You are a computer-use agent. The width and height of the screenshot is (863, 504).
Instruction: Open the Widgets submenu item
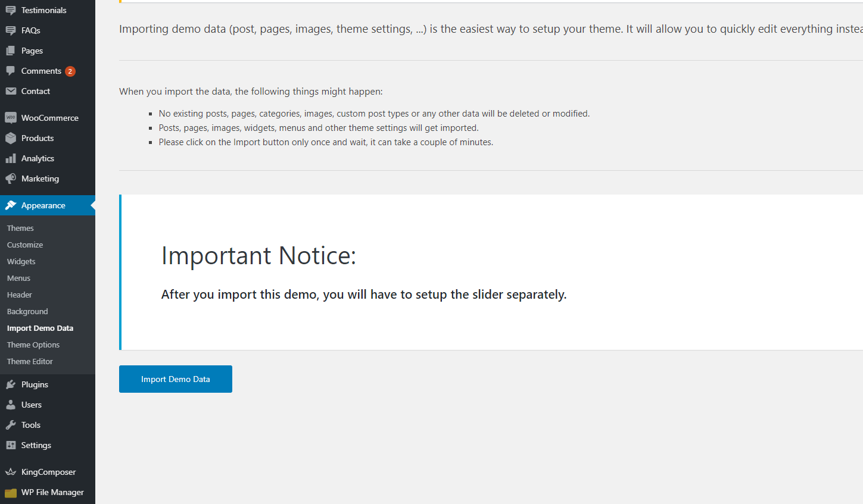pyautogui.click(x=21, y=261)
